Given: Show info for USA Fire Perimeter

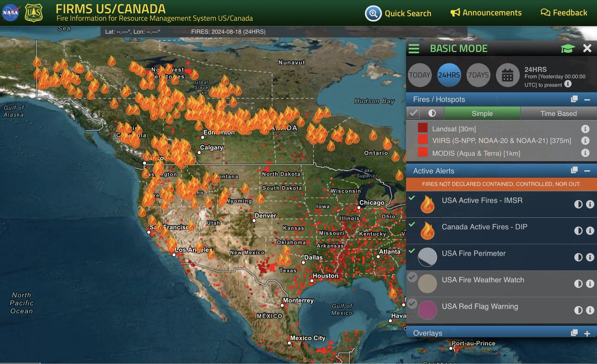Looking at the screenshot, I should pos(590,257).
